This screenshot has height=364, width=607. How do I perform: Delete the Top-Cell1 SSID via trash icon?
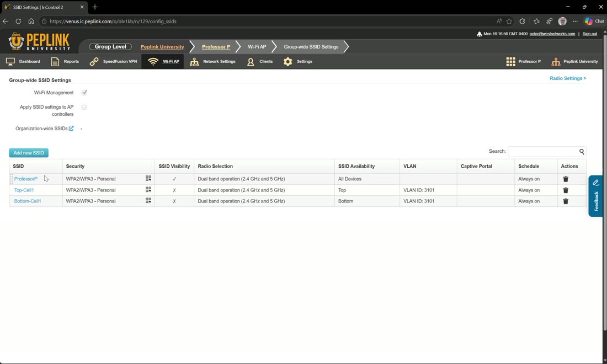click(x=566, y=190)
